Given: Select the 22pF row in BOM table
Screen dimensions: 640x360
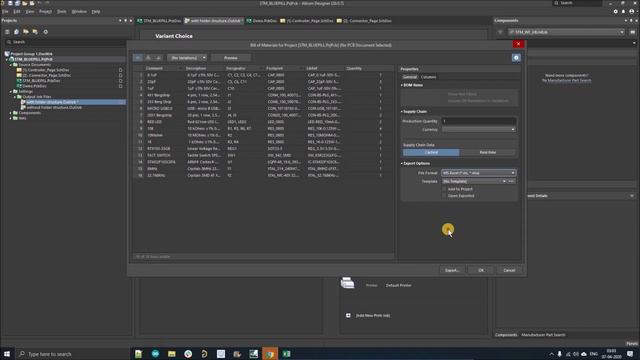Looking at the screenshot, I should point(264,82).
